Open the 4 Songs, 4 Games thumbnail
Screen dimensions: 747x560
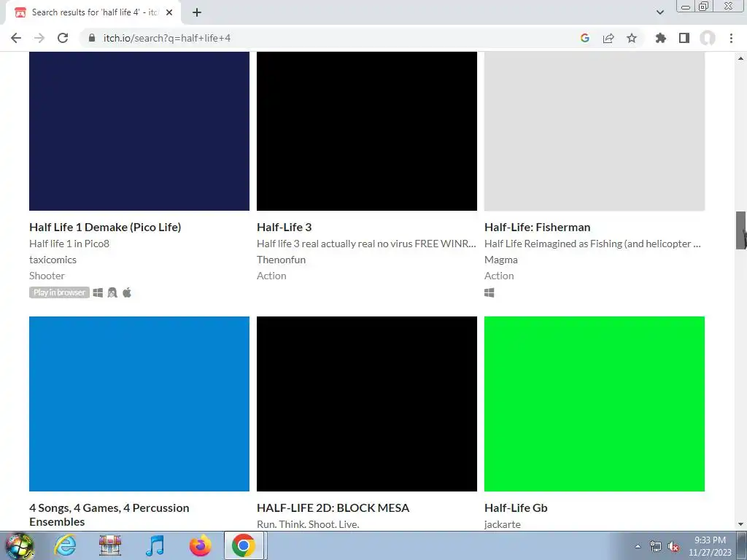139,404
